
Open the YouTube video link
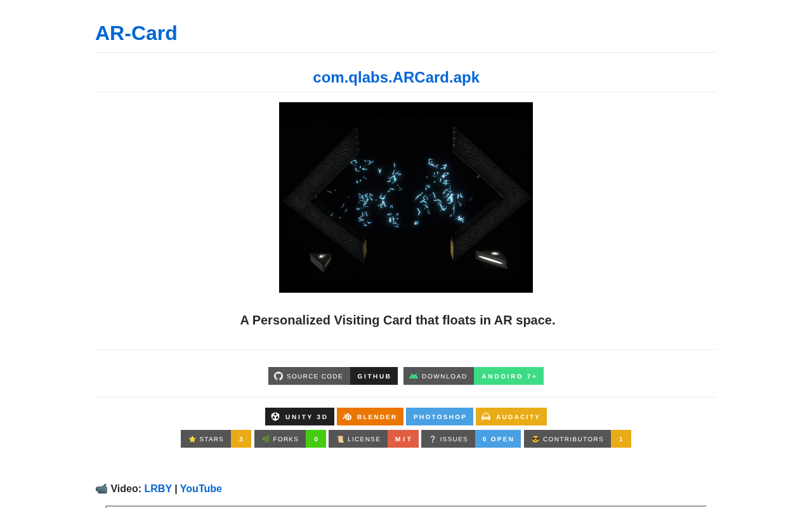pyautogui.click(x=200, y=489)
